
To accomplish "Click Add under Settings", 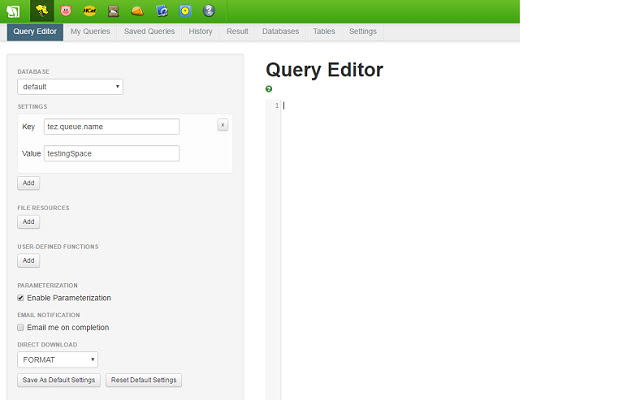I will [29, 183].
